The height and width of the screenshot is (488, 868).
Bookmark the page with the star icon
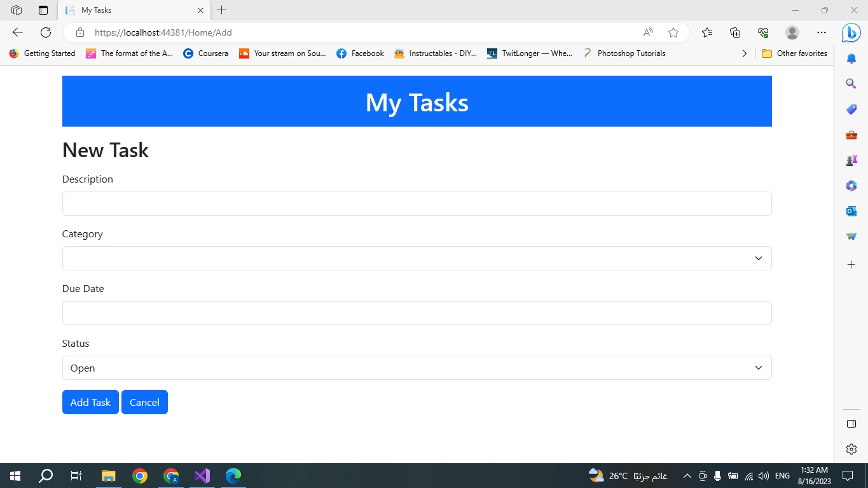point(673,32)
